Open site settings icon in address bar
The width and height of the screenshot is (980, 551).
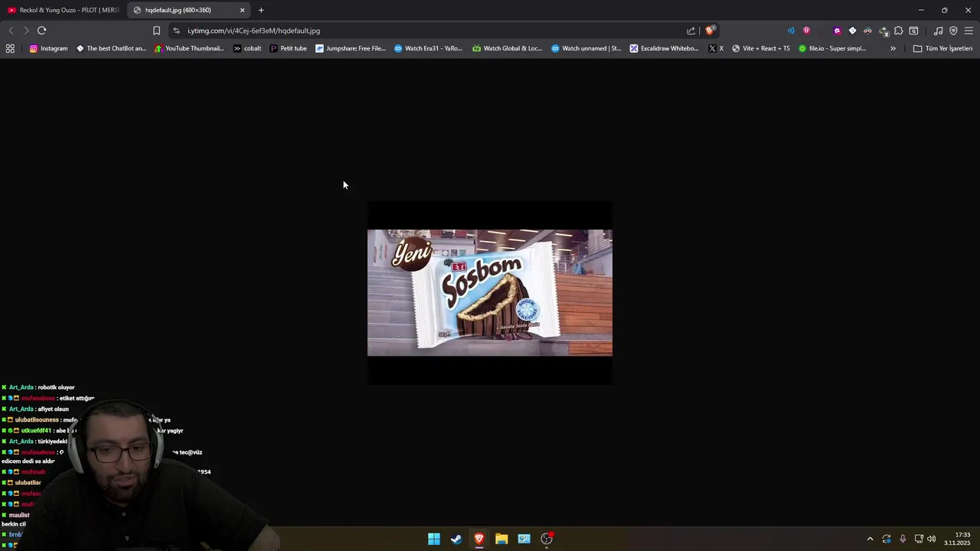pos(176,31)
